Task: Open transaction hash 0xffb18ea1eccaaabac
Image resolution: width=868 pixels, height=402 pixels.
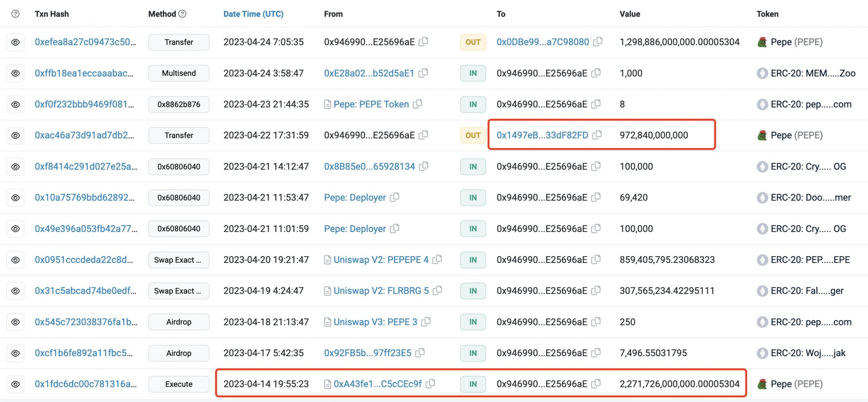Action: [x=84, y=73]
